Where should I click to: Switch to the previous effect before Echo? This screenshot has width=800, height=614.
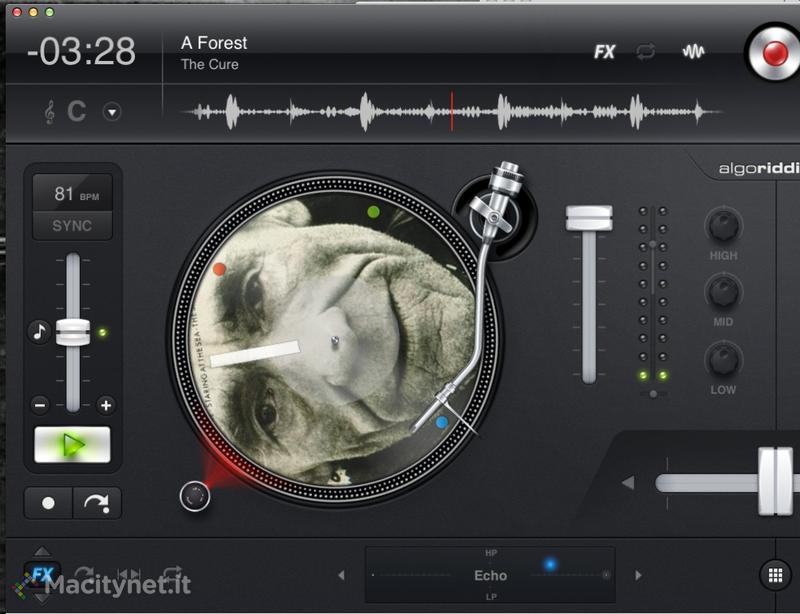(x=341, y=575)
